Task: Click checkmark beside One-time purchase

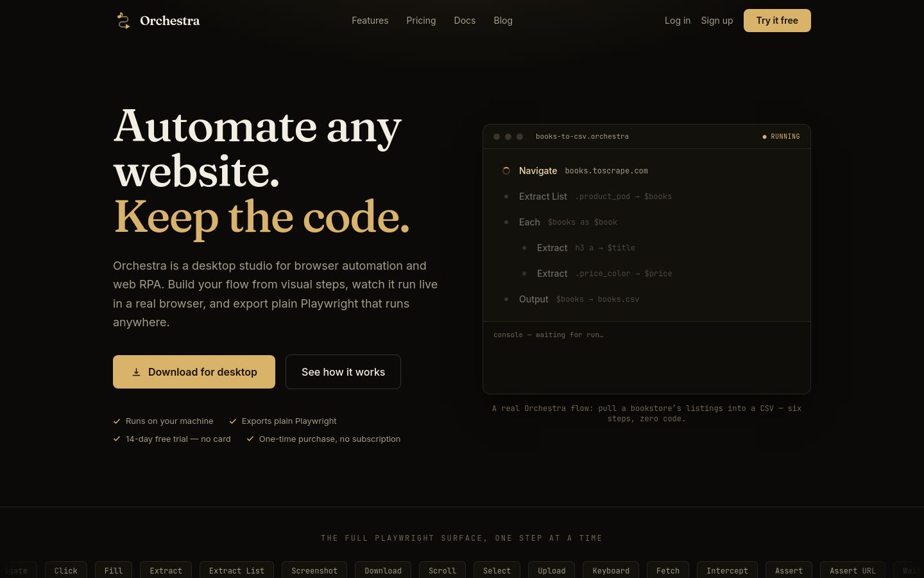Action: point(250,439)
